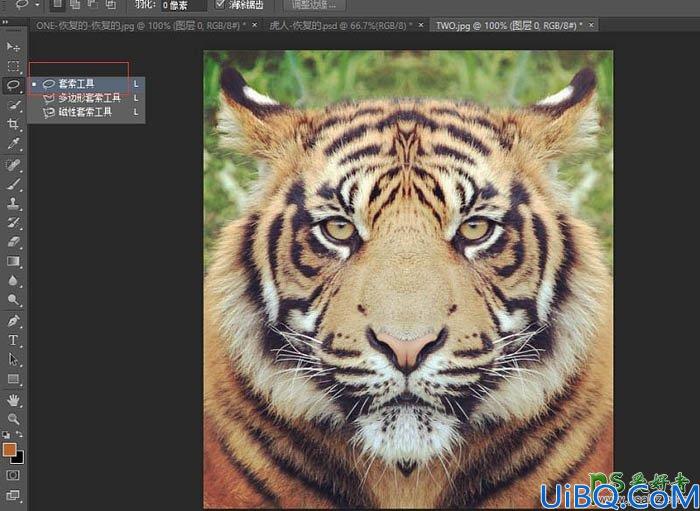Image resolution: width=700 pixels, height=511 pixels.
Task: Select the Dodge tool
Action: click(13, 300)
